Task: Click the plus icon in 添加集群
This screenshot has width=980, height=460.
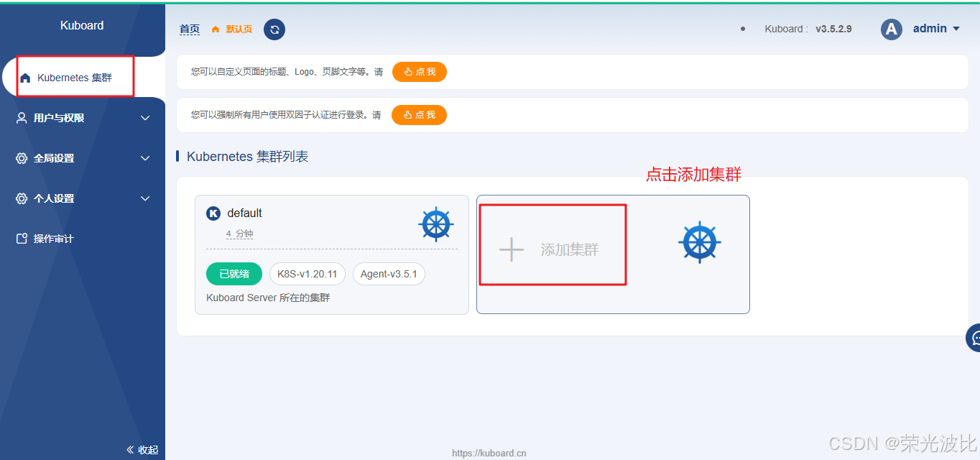Action: coord(512,249)
